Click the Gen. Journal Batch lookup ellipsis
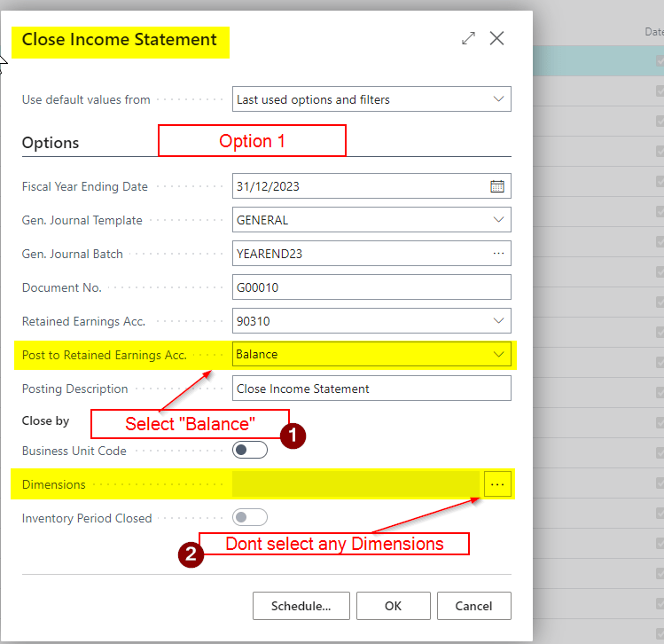The image size is (664, 644). click(x=497, y=254)
